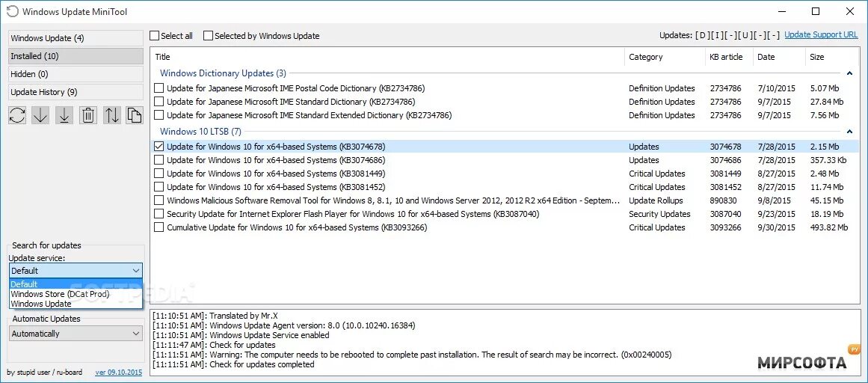The height and width of the screenshot is (383, 868).
Task: Click the Windows Dictionary Updates (3) group title
Action: click(x=223, y=73)
